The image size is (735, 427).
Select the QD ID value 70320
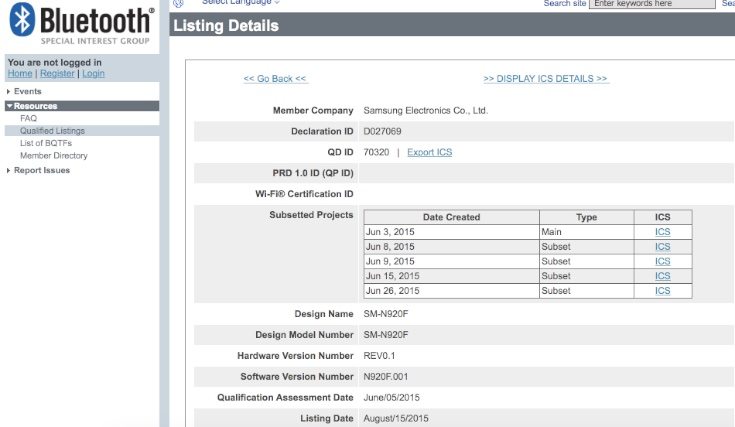pyautogui.click(x=376, y=152)
